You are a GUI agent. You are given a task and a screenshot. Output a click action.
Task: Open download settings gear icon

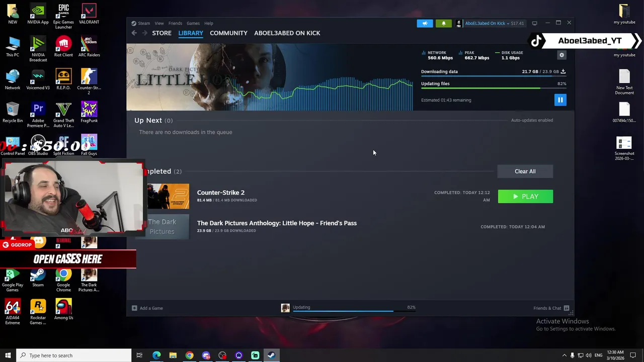[x=562, y=55]
